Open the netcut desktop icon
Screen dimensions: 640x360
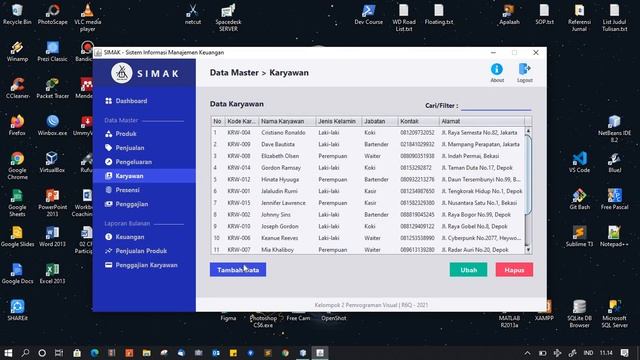[193, 14]
